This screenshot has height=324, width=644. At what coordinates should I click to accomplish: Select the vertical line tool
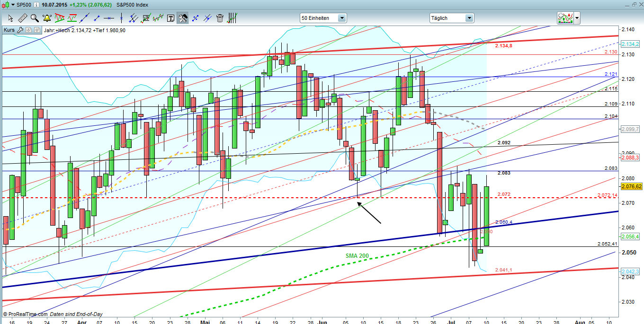point(121,18)
